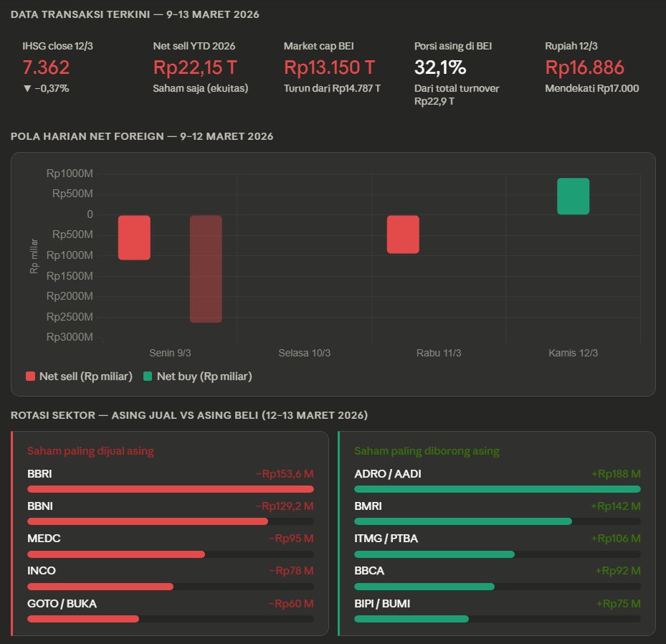Click the 'Saham paling diborong asing' heading
The width and height of the screenshot is (666, 644).
click(x=427, y=451)
